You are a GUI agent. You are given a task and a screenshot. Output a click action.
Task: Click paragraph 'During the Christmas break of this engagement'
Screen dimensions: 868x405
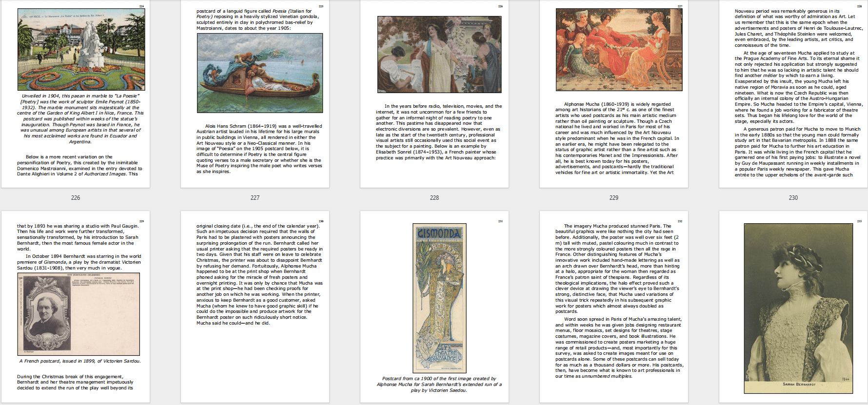(x=75, y=382)
